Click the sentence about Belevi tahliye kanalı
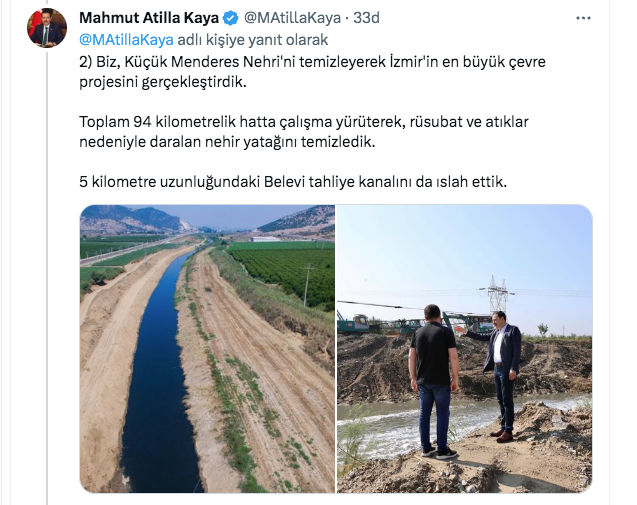The height and width of the screenshot is (505, 637). (x=293, y=182)
